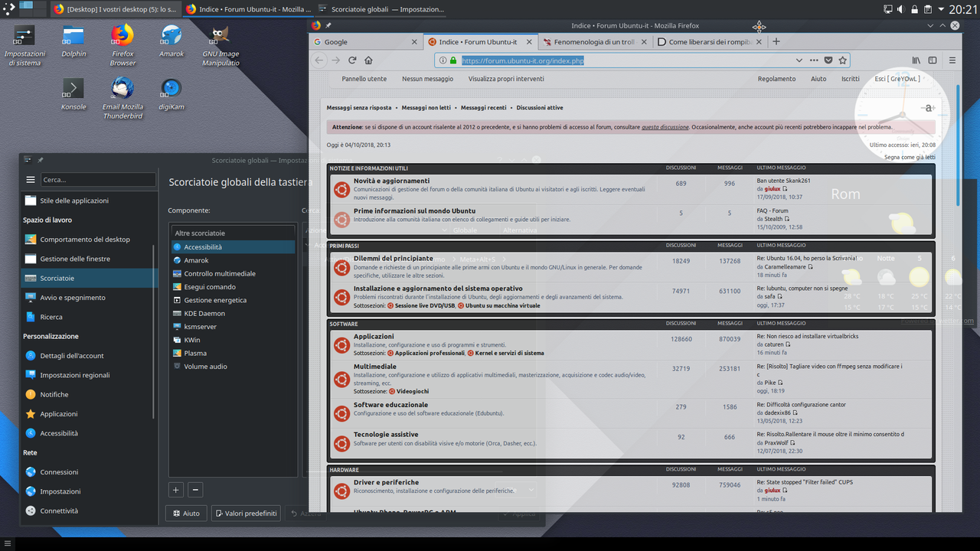Open Multimediale forum section
This screenshot has height=551, width=980.
coord(375,367)
